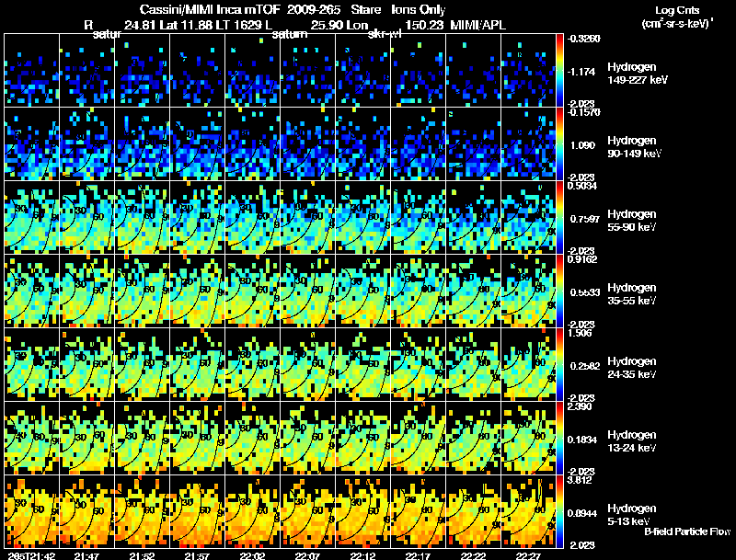Select the 22:17 panel in the 35-55 keV row
This screenshot has height=560, width=736.
point(419,291)
